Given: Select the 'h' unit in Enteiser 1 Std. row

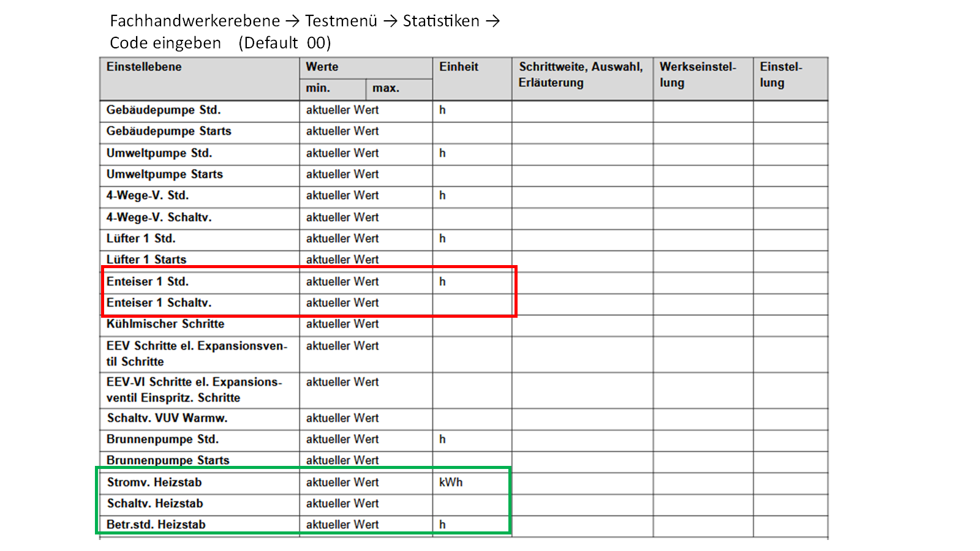Looking at the screenshot, I should (x=442, y=282).
